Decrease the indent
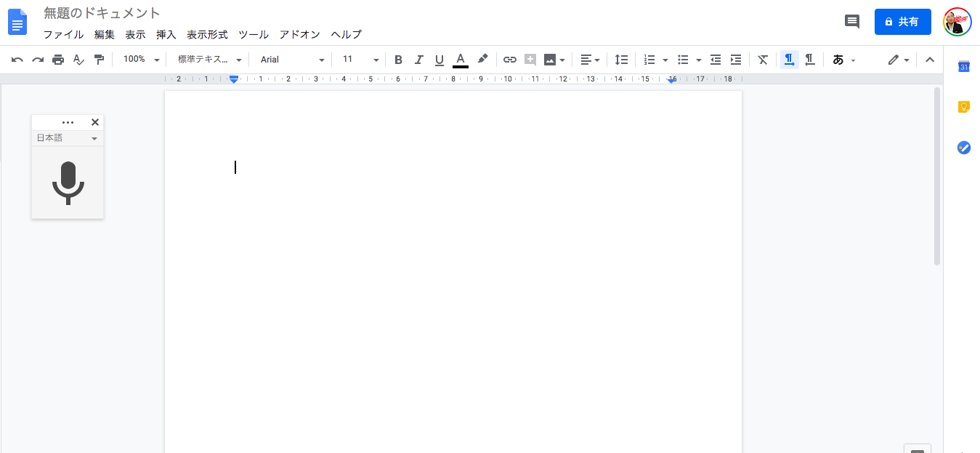Viewport: 980px width, 453px height. point(716,60)
